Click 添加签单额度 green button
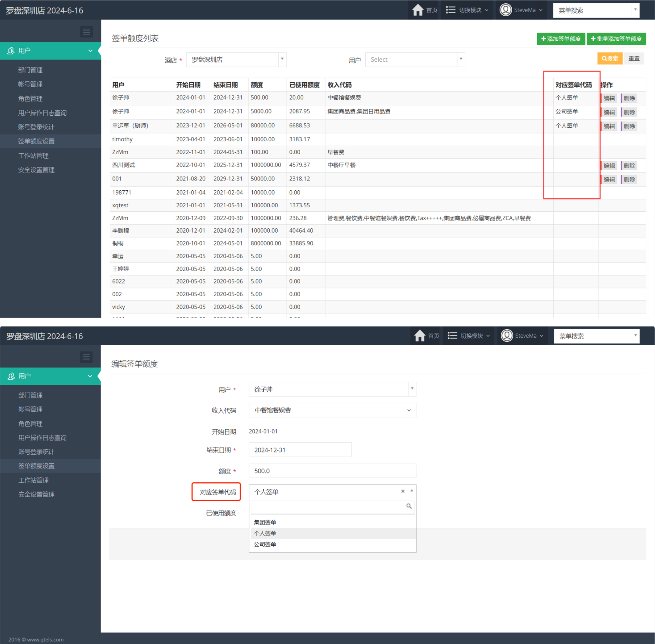 point(561,39)
